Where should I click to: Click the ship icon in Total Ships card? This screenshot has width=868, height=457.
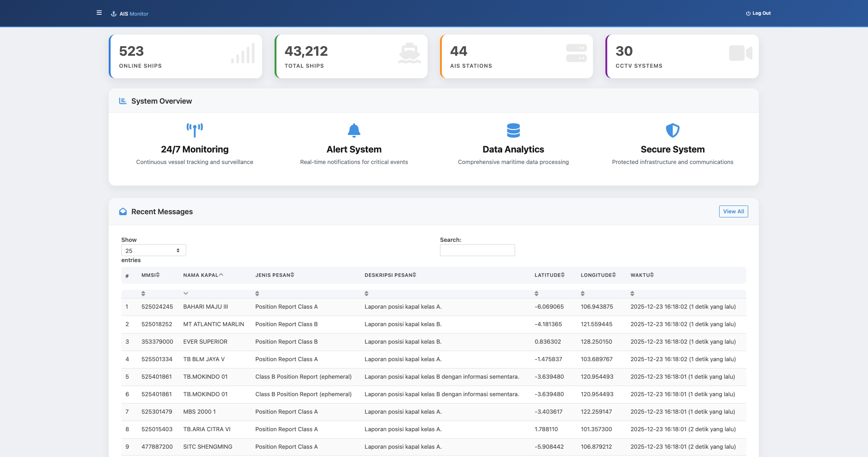click(409, 53)
